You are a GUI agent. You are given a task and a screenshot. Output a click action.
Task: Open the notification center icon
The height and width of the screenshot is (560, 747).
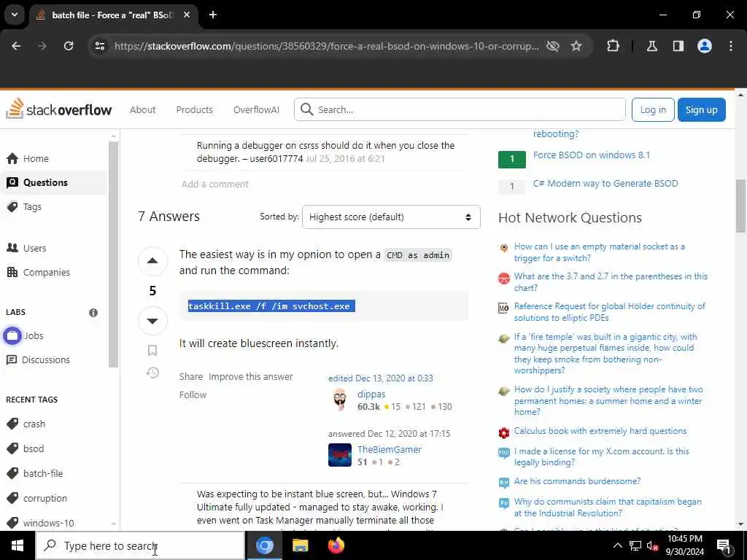click(724, 545)
